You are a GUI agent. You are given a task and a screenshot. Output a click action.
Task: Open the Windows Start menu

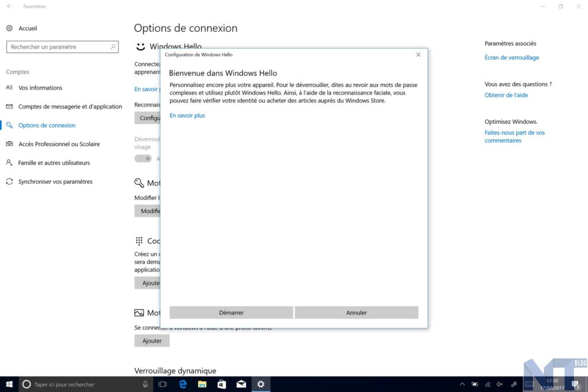pos(9,384)
